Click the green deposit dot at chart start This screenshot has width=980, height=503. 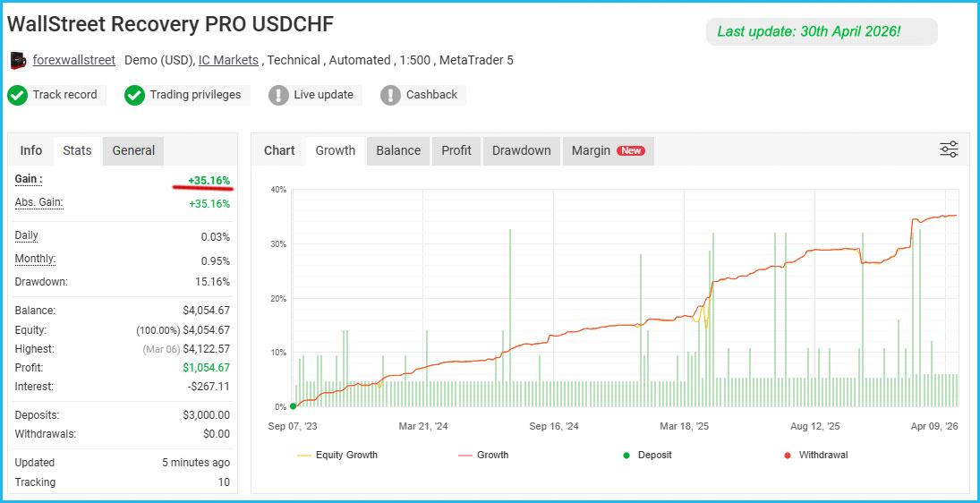pos(294,406)
